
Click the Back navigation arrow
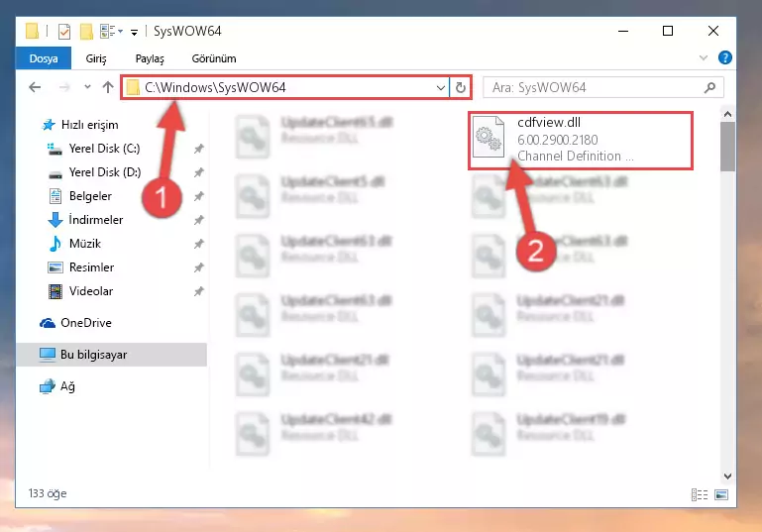35,87
